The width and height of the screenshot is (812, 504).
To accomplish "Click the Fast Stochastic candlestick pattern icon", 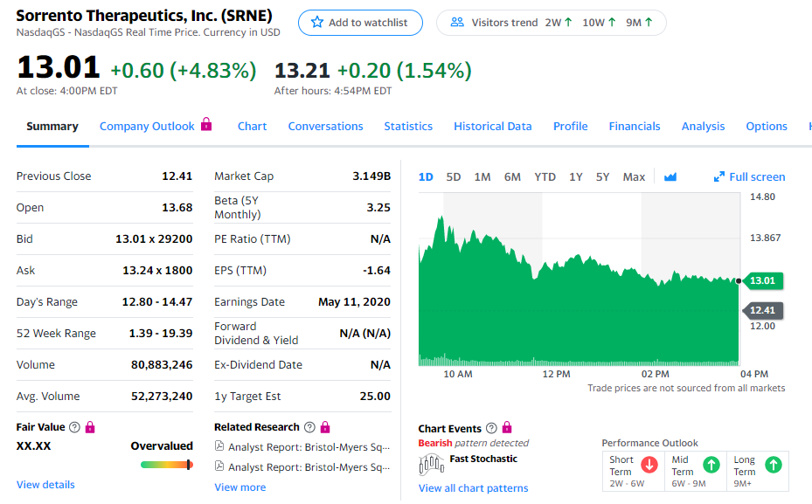I will [432, 464].
